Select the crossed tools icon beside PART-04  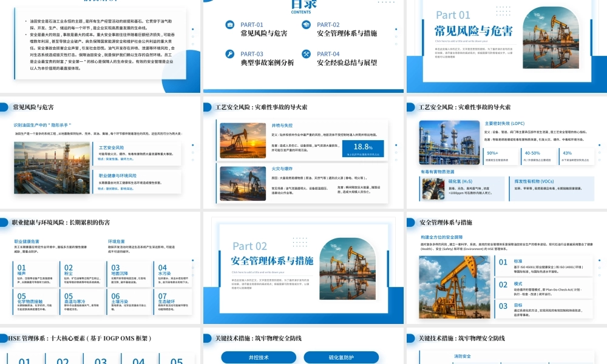[x=306, y=54]
